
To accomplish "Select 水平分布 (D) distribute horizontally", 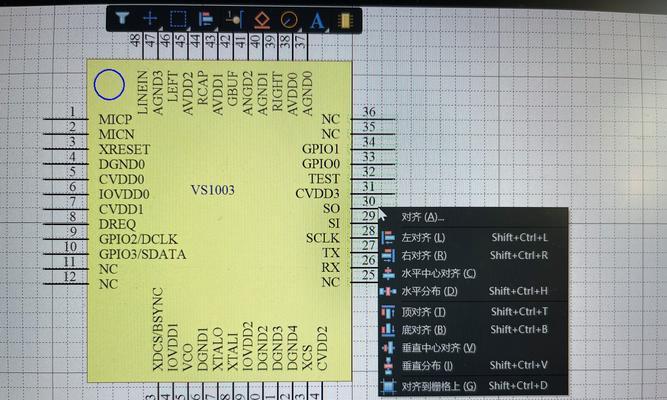I will point(473,291).
